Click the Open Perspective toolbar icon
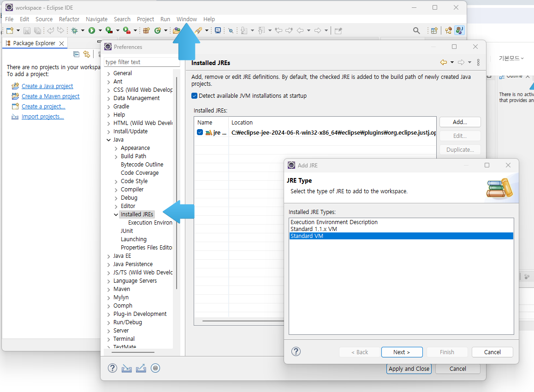The width and height of the screenshot is (534, 392). (434, 30)
